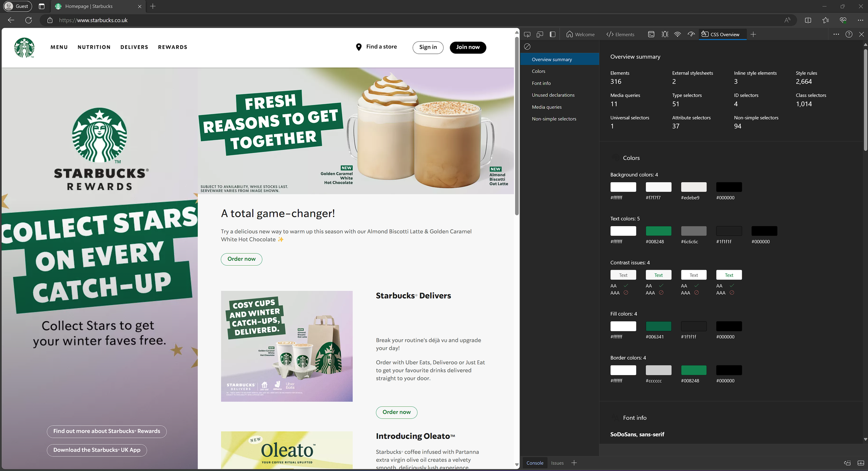Open the browser Settings and more menu
This screenshot has height=471, width=868.
860,20
